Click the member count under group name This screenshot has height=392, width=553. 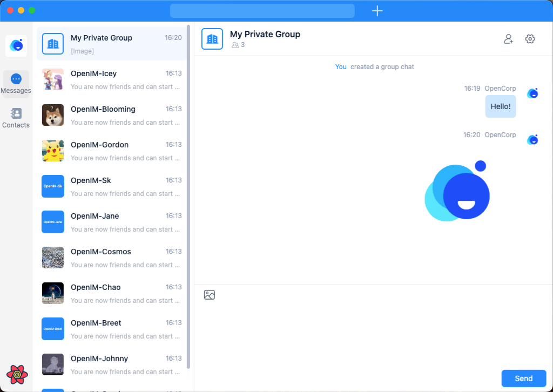click(238, 45)
